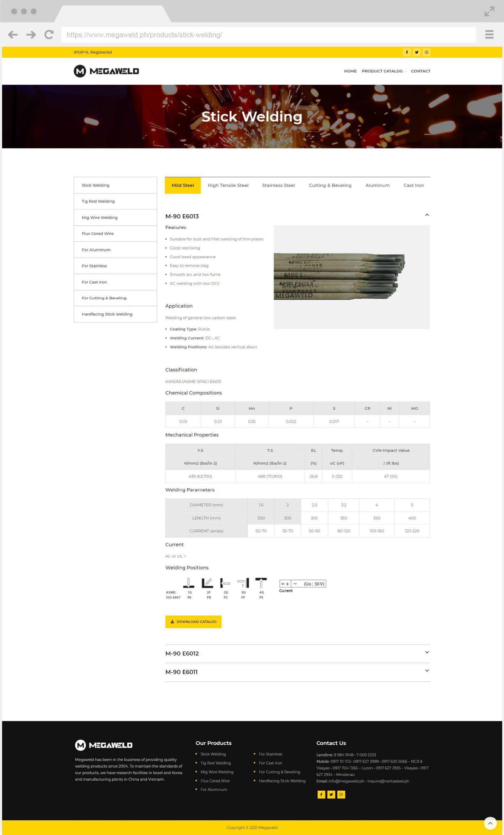
Task: Click the browser forward arrow
Action: (x=31, y=35)
